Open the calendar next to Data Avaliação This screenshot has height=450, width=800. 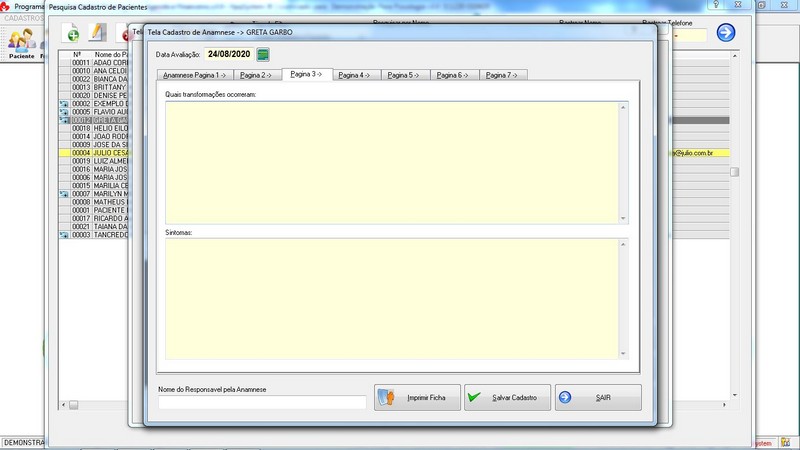click(x=263, y=54)
